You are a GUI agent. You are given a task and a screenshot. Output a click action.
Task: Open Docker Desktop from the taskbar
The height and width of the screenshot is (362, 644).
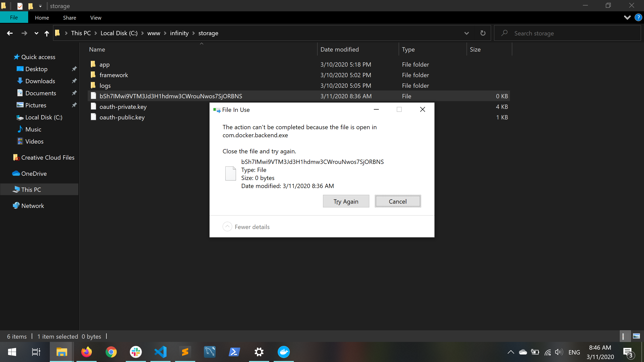click(284, 352)
